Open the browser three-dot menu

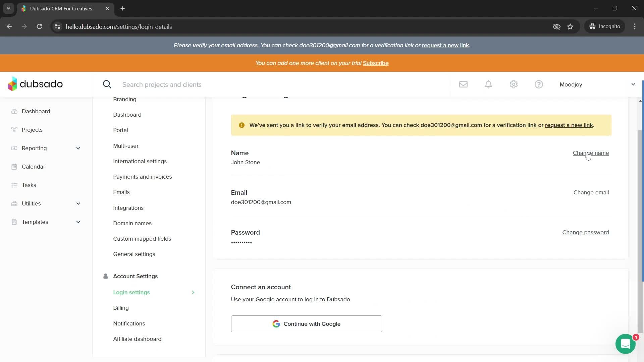click(635, 26)
